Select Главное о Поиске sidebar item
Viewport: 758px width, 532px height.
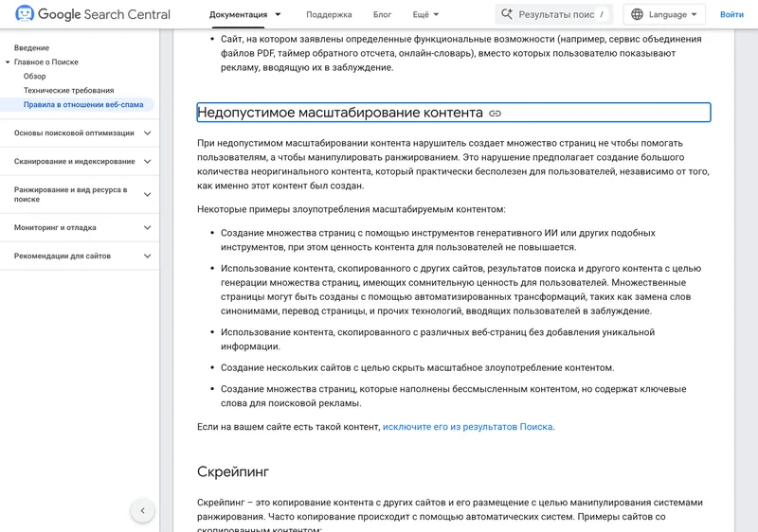(45, 62)
